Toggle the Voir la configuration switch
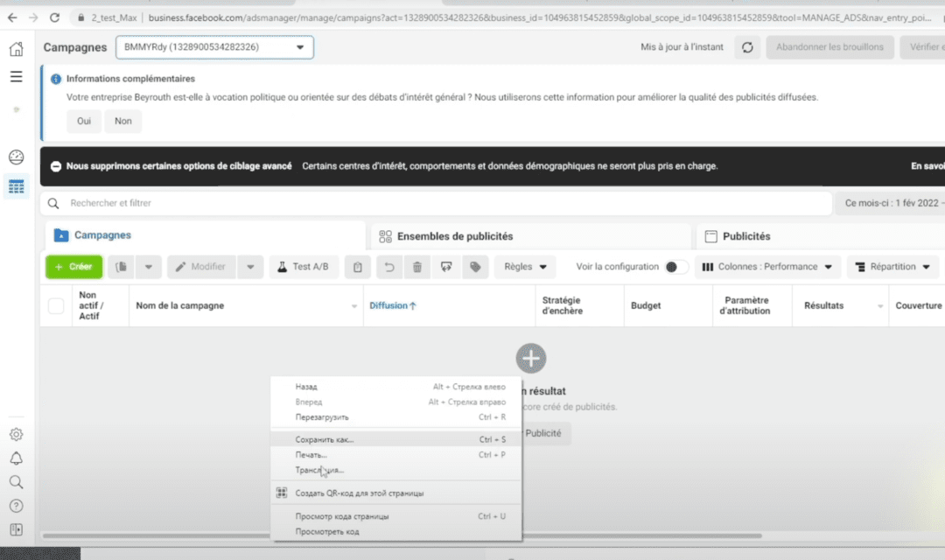Screen dimensions: 945x560 (x=675, y=267)
